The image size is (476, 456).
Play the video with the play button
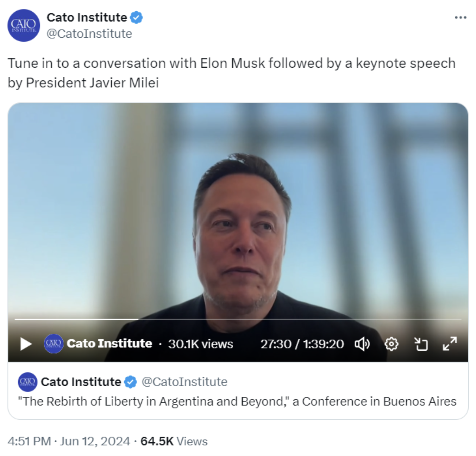point(26,344)
